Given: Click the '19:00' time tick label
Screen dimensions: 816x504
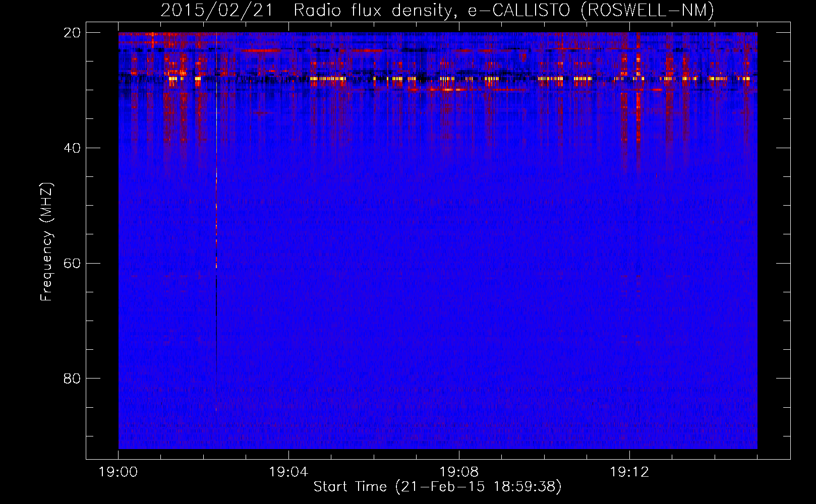Looking at the screenshot, I should [x=118, y=472].
